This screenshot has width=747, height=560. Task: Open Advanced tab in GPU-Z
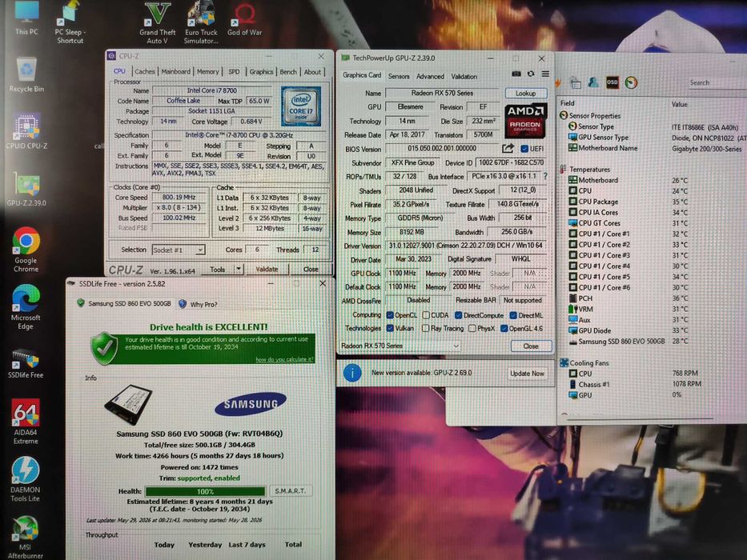430,76
